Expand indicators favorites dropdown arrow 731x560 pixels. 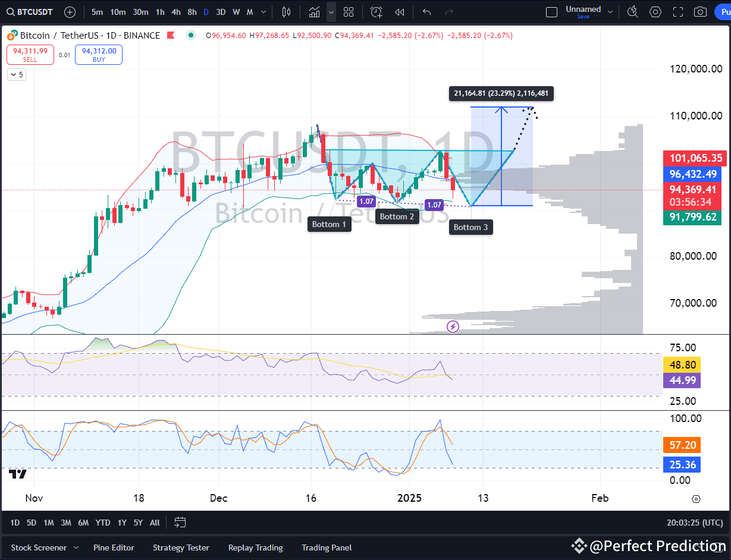point(331,12)
